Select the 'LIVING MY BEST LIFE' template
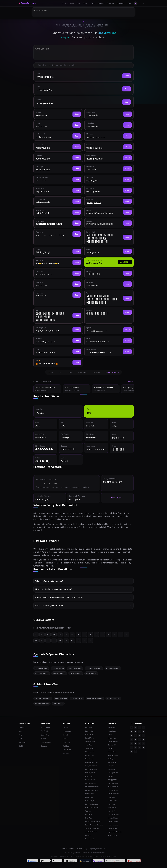The height and width of the screenshot is (868, 167). coord(77,389)
